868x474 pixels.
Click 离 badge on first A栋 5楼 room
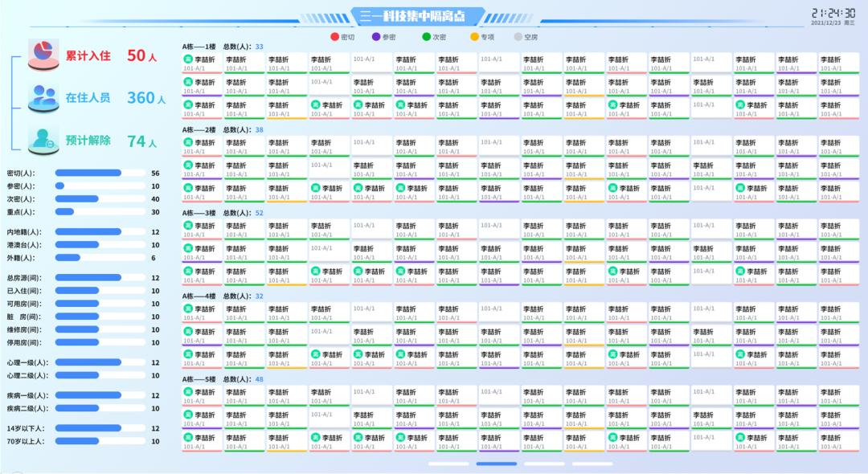(188, 392)
